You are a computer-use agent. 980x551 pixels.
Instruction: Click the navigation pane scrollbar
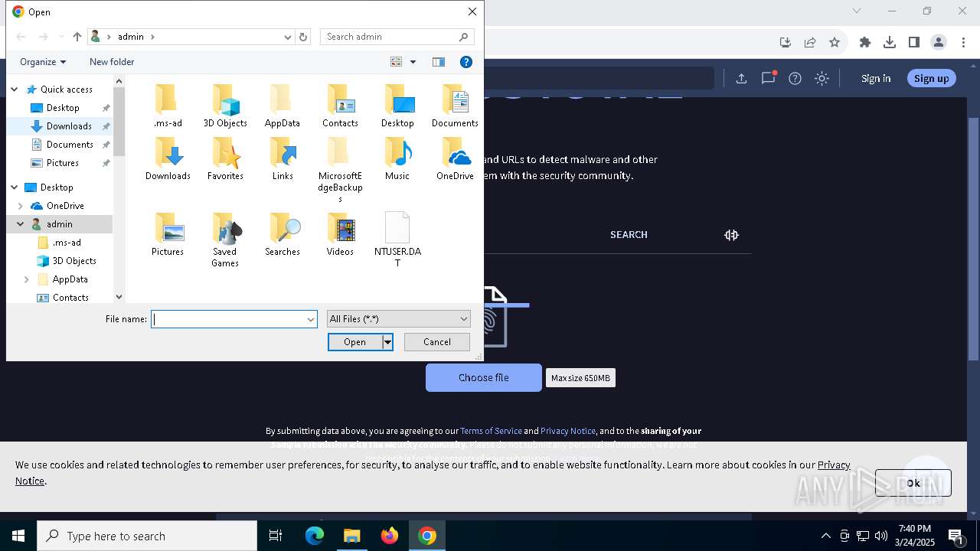click(119, 122)
